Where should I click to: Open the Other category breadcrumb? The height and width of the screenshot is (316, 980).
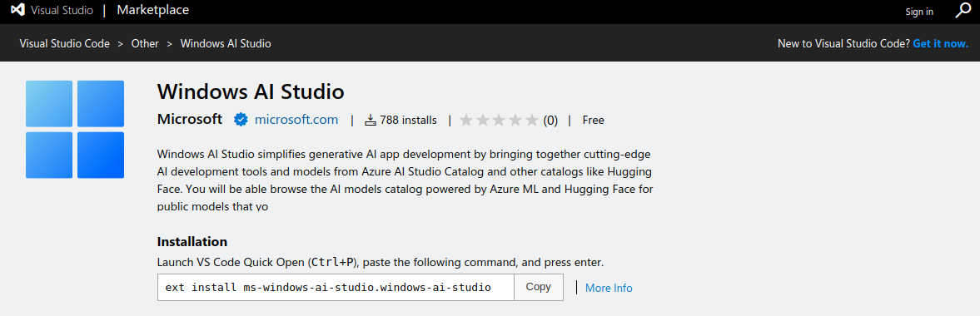click(145, 44)
